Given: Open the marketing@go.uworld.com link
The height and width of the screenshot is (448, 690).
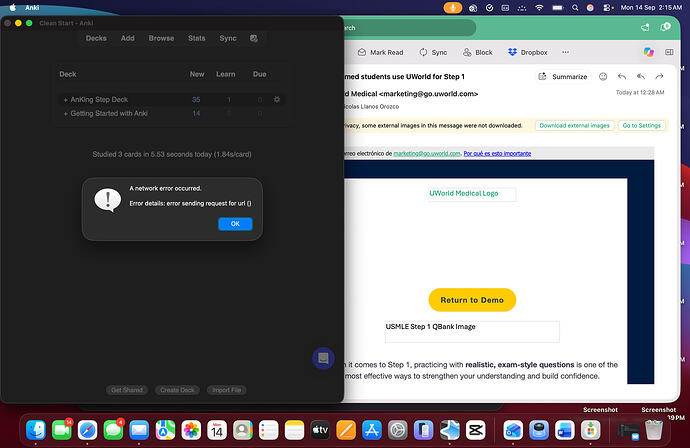Looking at the screenshot, I should click(x=427, y=154).
